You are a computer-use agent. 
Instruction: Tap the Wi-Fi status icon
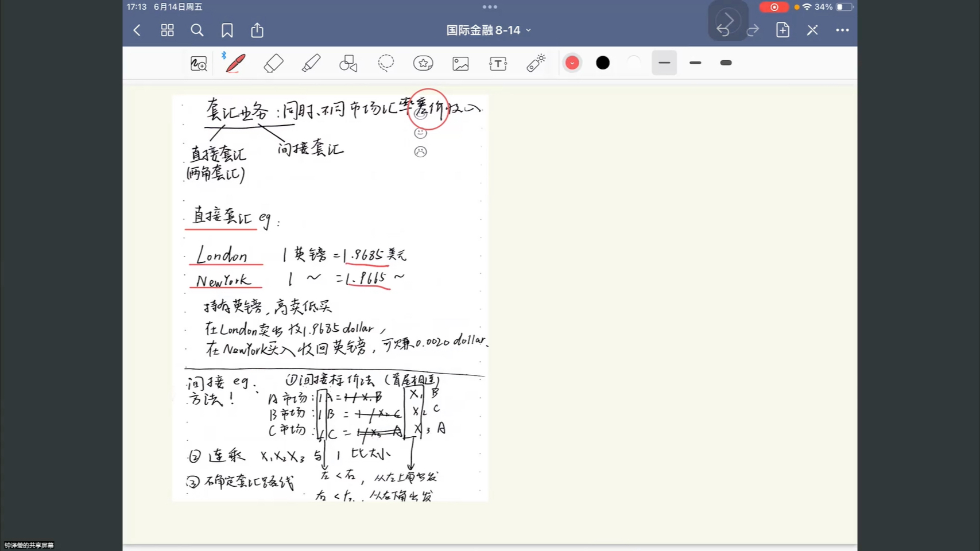807,7
